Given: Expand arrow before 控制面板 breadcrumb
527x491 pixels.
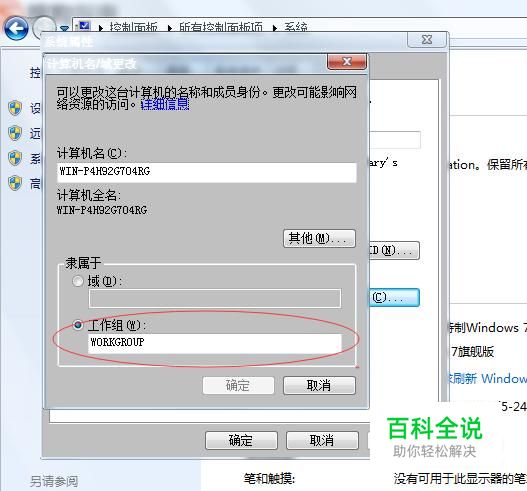Looking at the screenshot, I should (x=101, y=28).
